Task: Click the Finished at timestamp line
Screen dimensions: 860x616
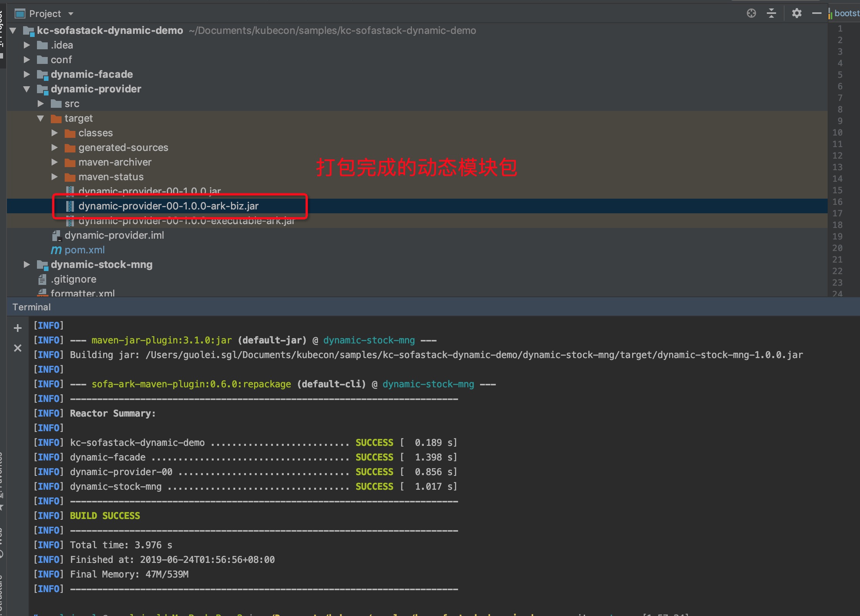Action: tap(172, 559)
